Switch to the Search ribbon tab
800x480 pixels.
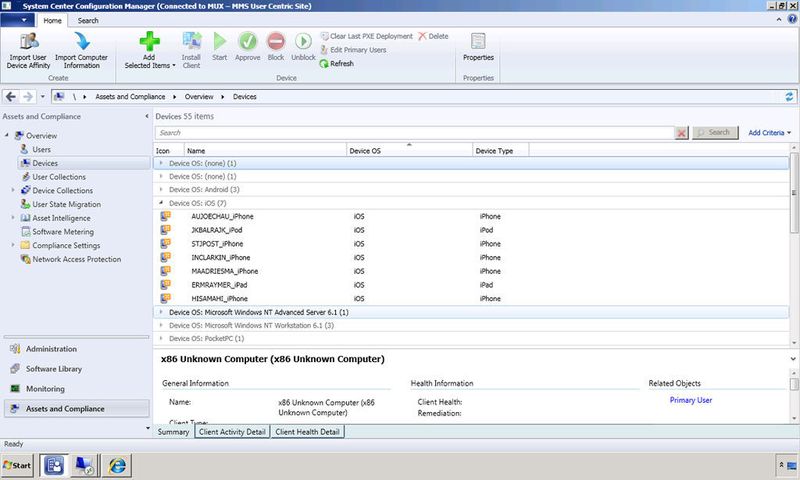[x=88, y=21]
